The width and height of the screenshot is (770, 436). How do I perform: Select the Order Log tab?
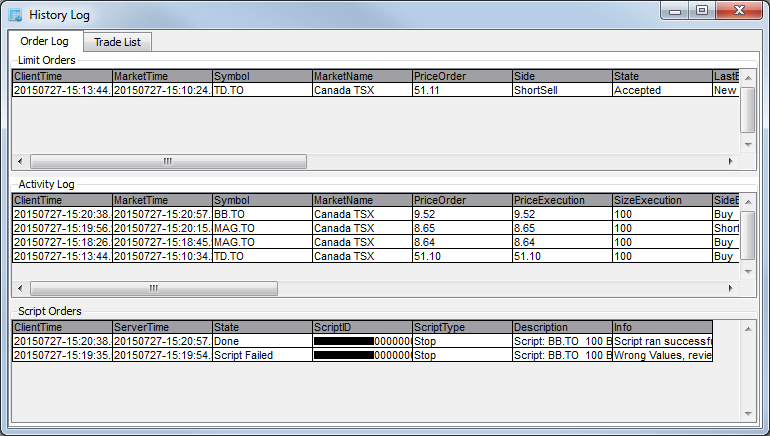click(44, 42)
